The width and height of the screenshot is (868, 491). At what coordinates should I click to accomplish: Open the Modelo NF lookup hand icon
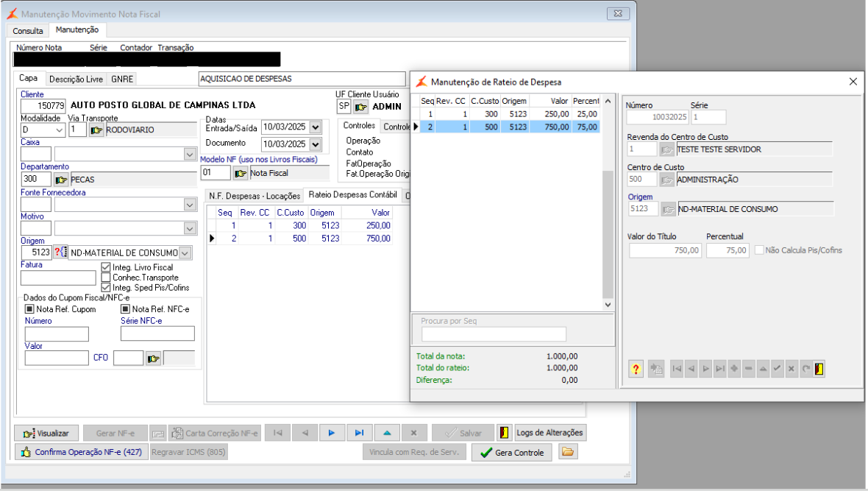241,174
